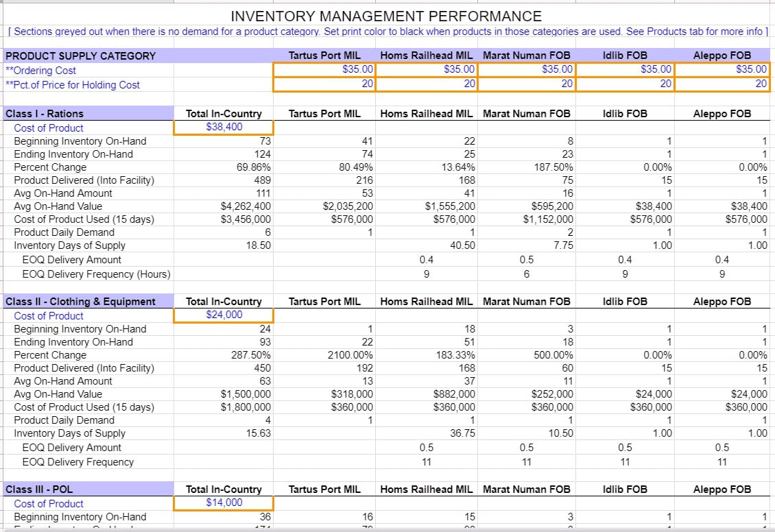775x532 pixels.
Task: Click the 'Class III - POL' section header
Action: 39,489
